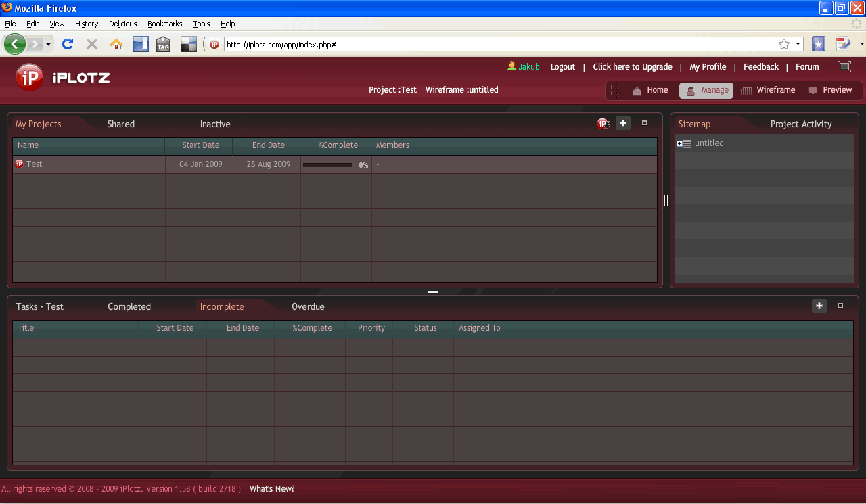
Task: Click the Jakub user avatar icon
Action: click(511, 66)
